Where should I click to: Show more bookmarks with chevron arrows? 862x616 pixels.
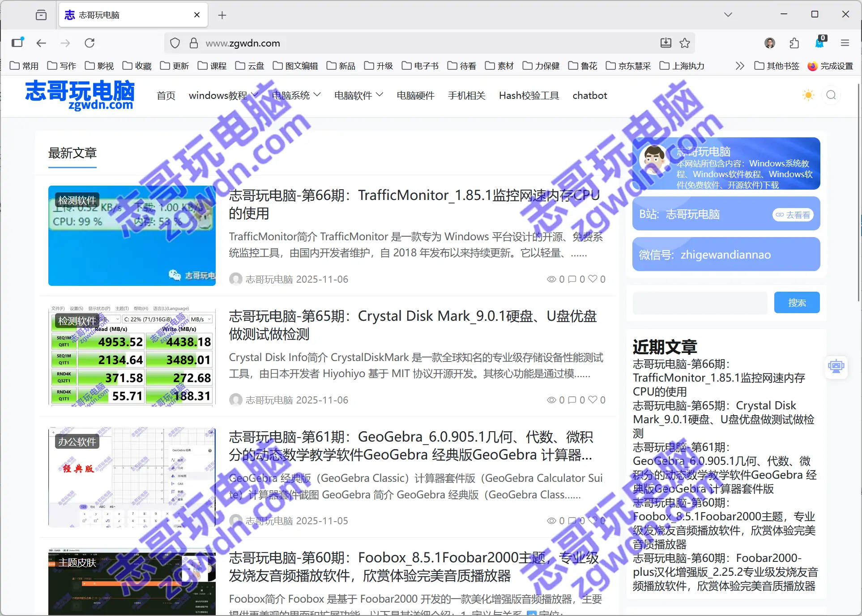pyautogui.click(x=740, y=66)
